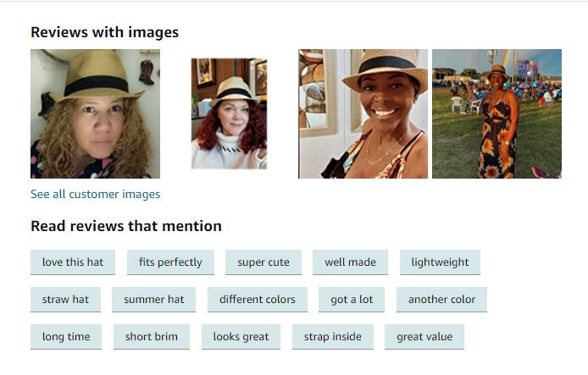The height and width of the screenshot is (375, 588).
Task: Open the outdoor floral dress review photo
Action: point(496,113)
